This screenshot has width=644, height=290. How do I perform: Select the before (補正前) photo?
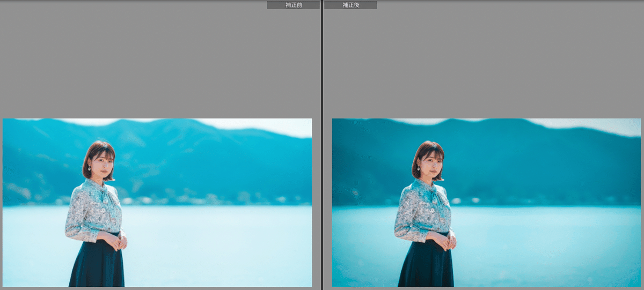(x=157, y=202)
